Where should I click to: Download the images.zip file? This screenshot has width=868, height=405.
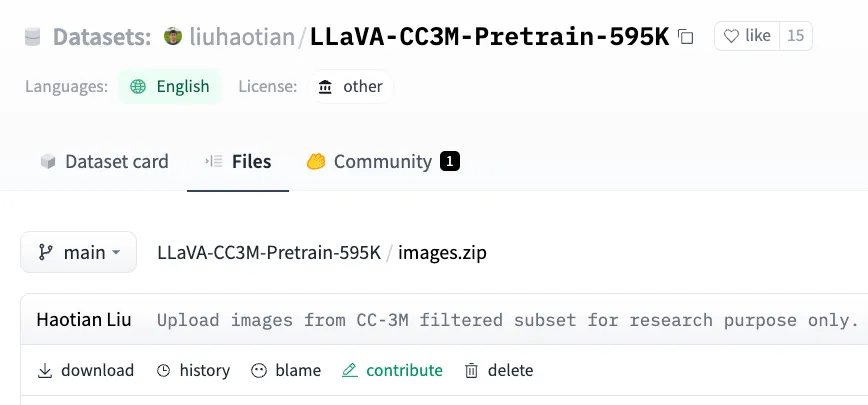[86, 370]
